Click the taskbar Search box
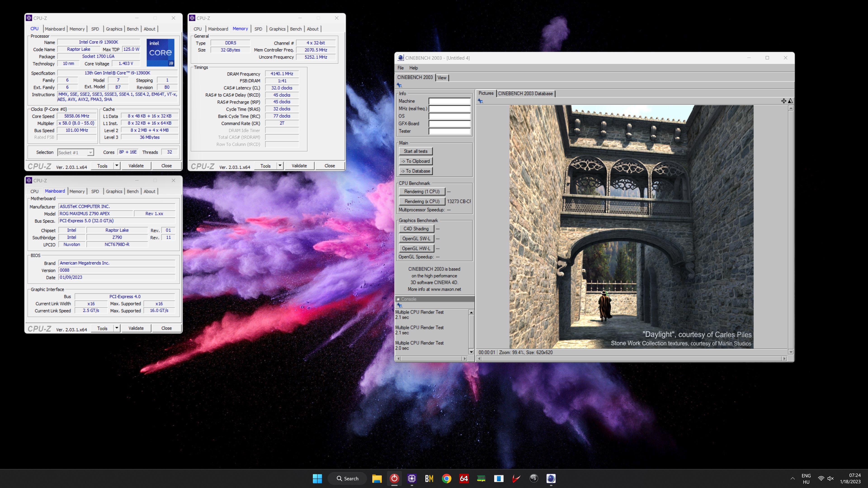This screenshot has height=488, width=868. (x=348, y=478)
